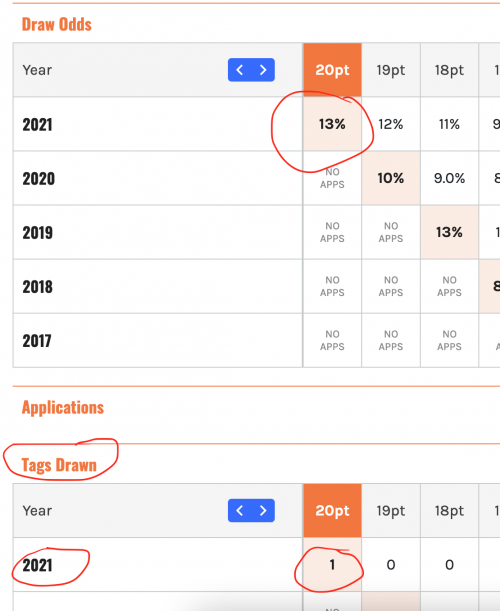The width and height of the screenshot is (500, 611).
Task: Open the Tags Drawn section heading
Action: coord(59,465)
